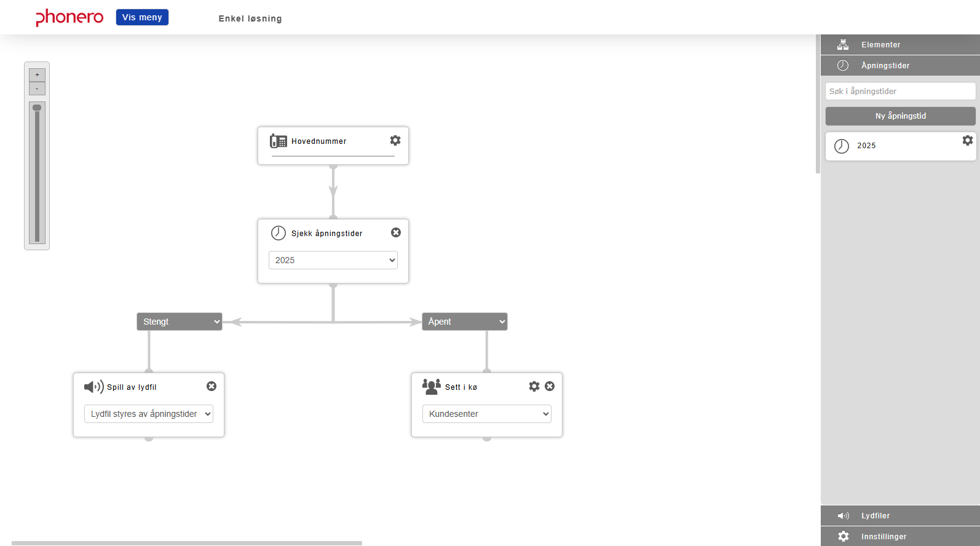Expand the Stengt branch dropdown
Screen dimensions: 980x546
(x=180, y=322)
